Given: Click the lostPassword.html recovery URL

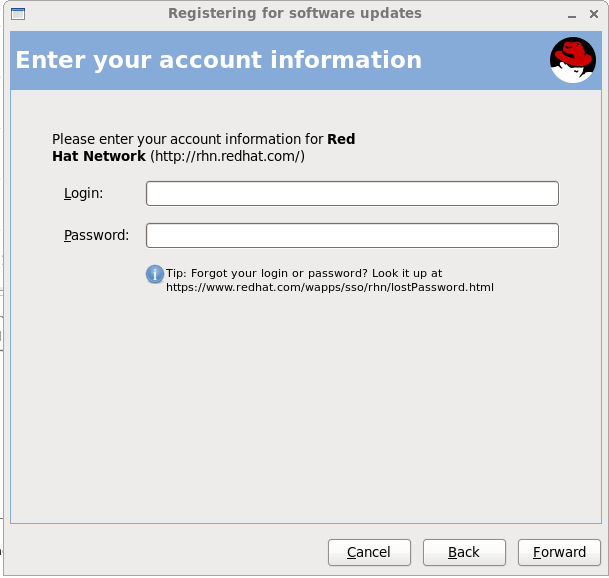Looking at the screenshot, I should pyautogui.click(x=330, y=287).
